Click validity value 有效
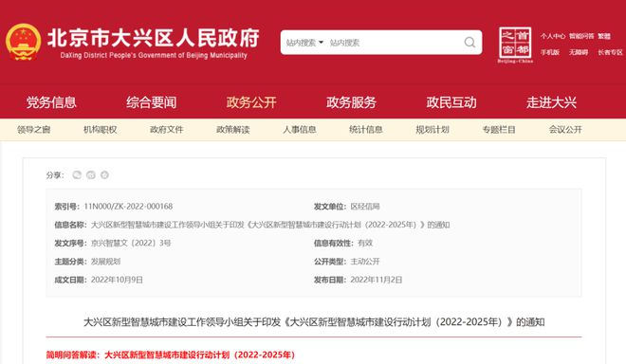The image size is (626, 364). pos(365,243)
